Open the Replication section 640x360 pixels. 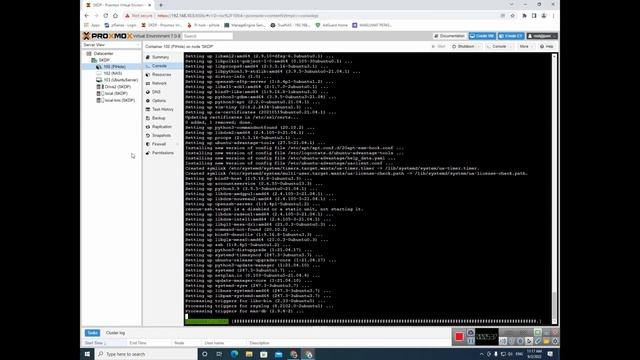[162, 127]
